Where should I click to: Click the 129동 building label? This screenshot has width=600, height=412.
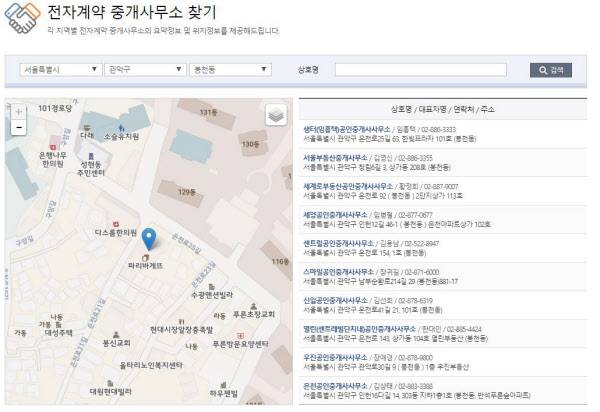[187, 192]
